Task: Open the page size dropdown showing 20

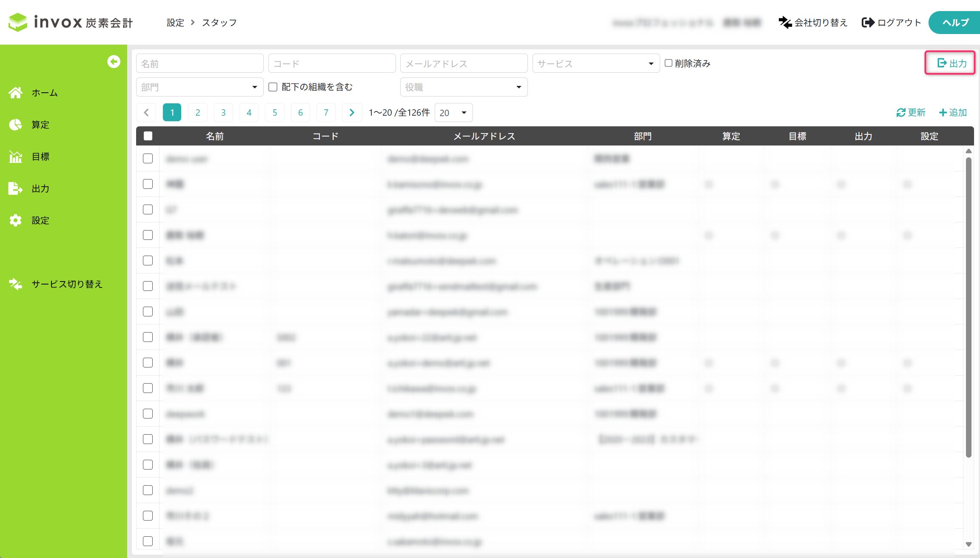Action: click(x=453, y=112)
